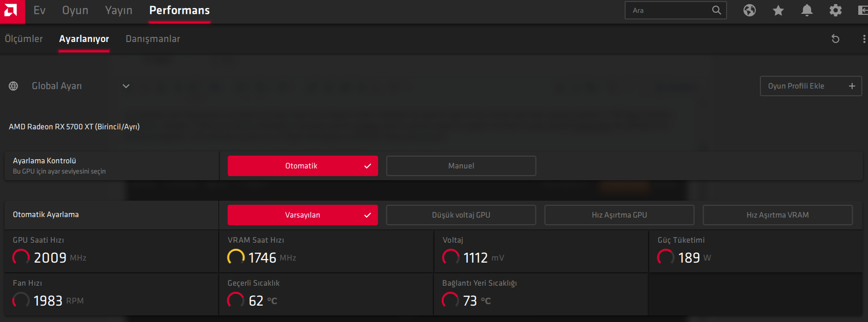Select Düşük voltaj GPU preset
The height and width of the screenshot is (322, 868).
461,215
